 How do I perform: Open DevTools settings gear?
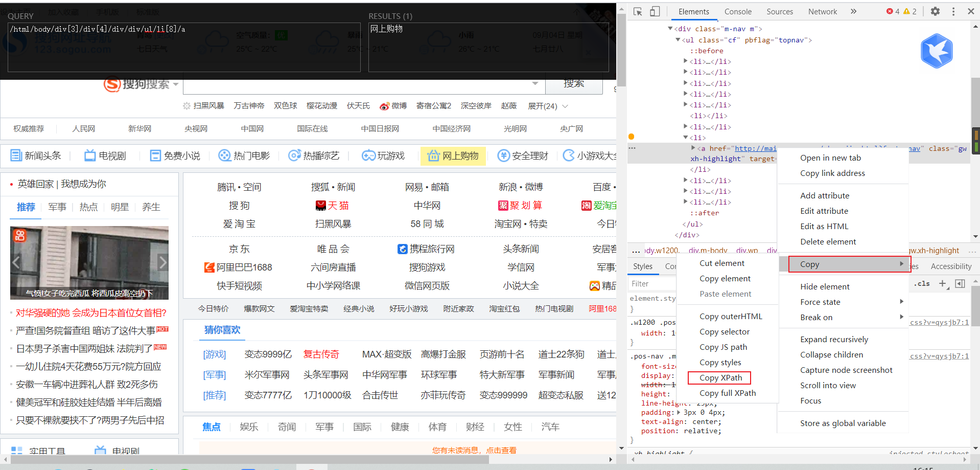point(935,11)
